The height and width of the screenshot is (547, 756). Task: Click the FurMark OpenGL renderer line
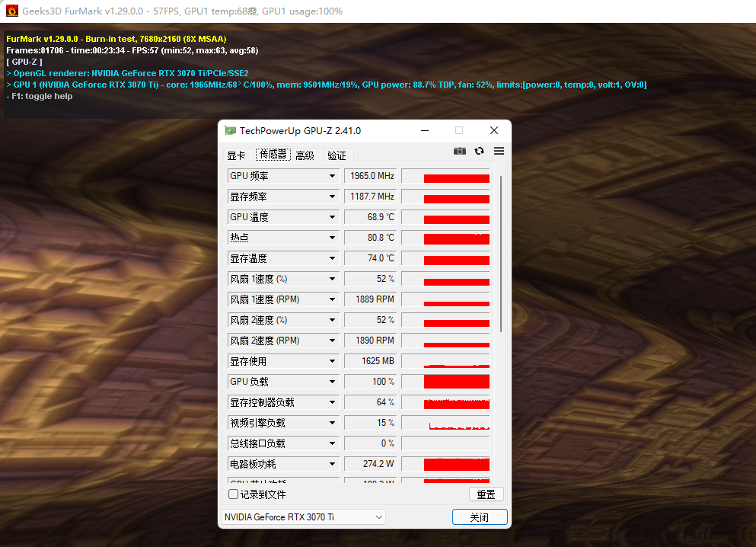(x=127, y=73)
